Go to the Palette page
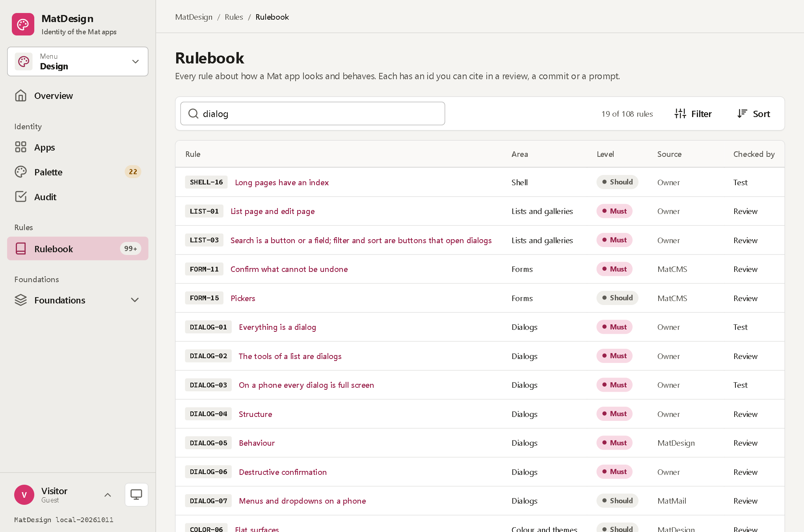 click(x=78, y=172)
